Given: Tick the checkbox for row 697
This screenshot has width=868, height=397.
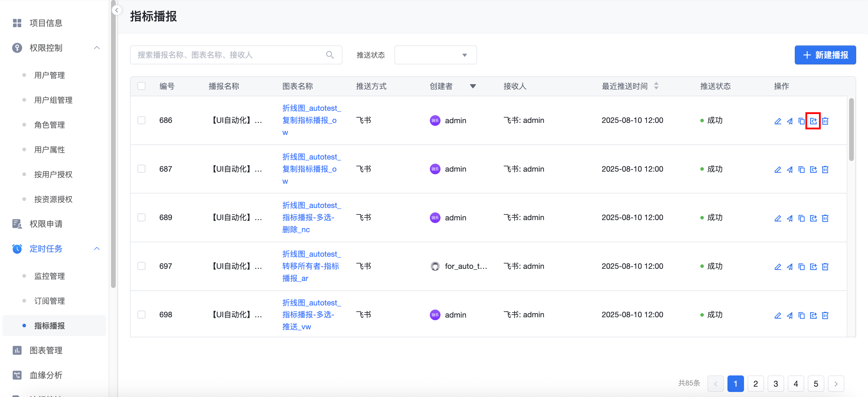Looking at the screenshot, I should point(141,266).
